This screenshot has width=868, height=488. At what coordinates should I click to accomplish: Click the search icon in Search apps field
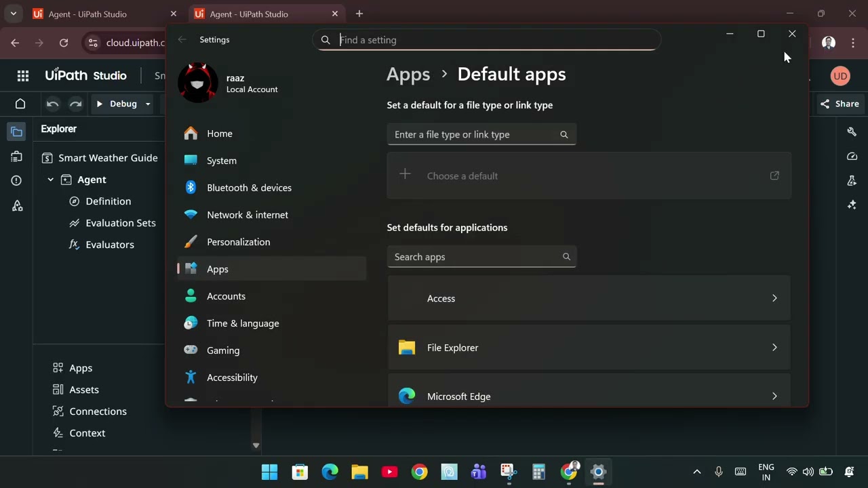pyautogui.click(x=566, y=257)
